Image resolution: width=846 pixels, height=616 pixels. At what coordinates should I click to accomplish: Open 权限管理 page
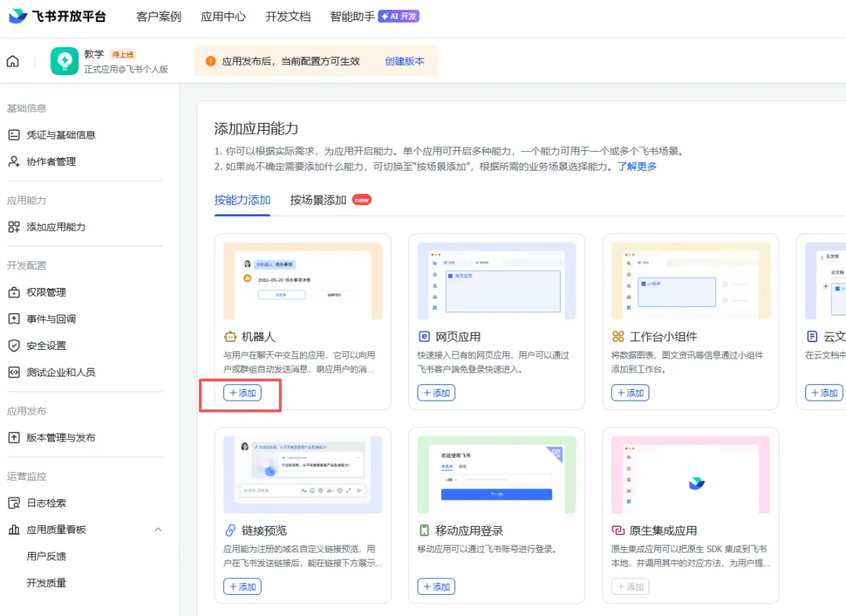(x=46, y=292)
